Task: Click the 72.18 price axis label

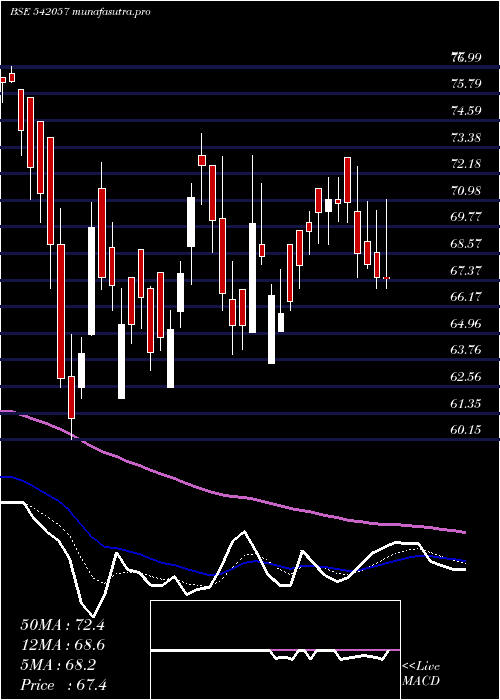Action: pos(466,163)
